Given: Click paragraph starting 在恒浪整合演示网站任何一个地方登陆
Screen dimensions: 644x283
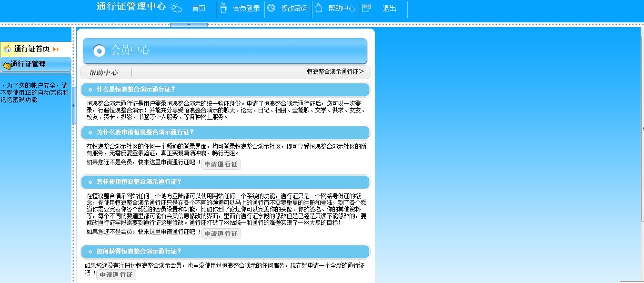Looking at the screenshot, I should click(226, 209).
